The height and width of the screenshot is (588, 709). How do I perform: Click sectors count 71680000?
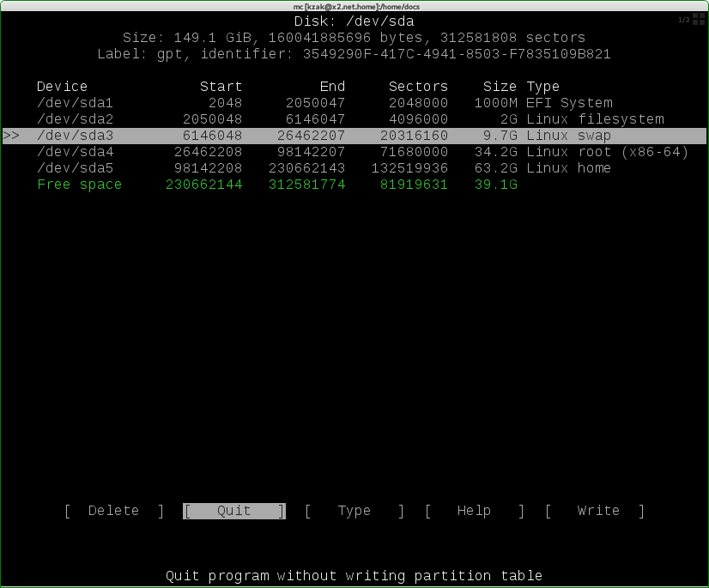(x=415, y=152)
